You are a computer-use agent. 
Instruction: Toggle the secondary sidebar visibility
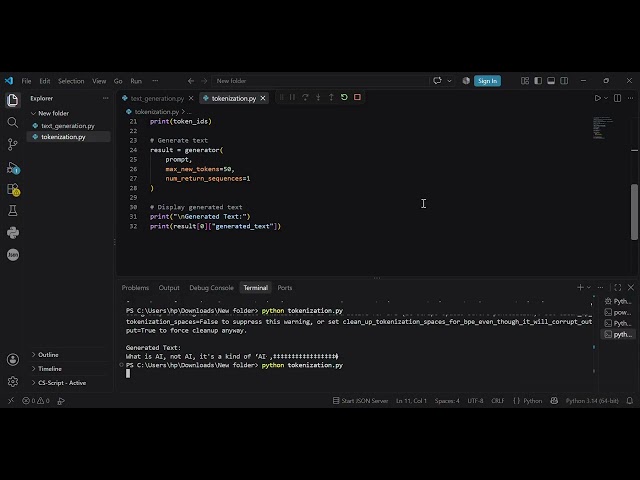point(564,81)
